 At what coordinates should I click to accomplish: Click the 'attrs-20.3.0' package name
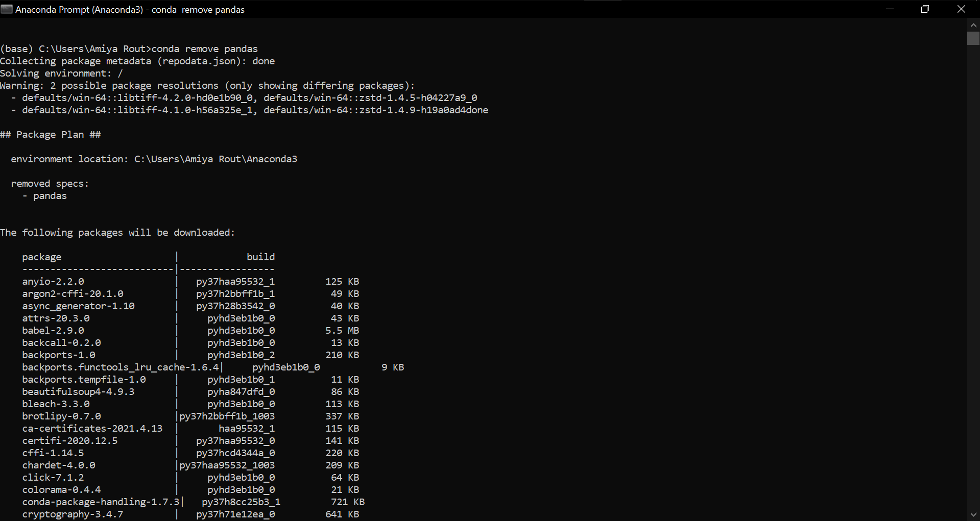click(56, 318)
